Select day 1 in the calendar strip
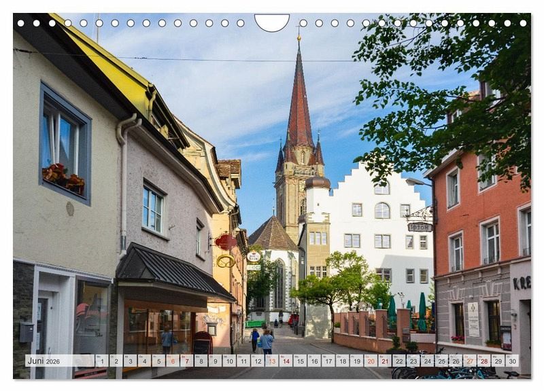Viewport: 544px width, 392px height. (101, 361)
